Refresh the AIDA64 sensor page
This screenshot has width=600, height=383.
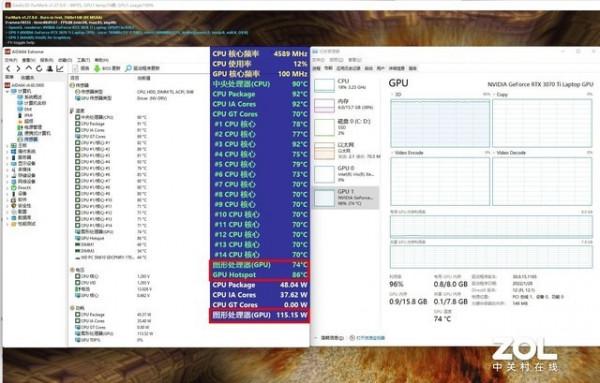(x=39, y=68)
